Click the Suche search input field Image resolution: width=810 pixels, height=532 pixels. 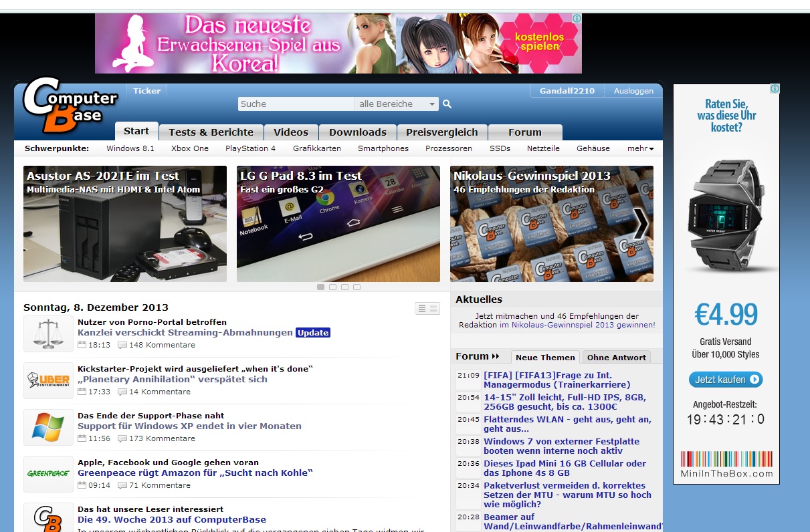click(296, 104)
